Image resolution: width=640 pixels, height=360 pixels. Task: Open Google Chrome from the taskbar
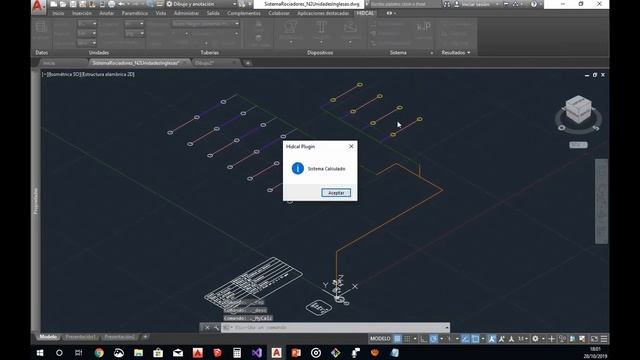[x=99, y=353]
